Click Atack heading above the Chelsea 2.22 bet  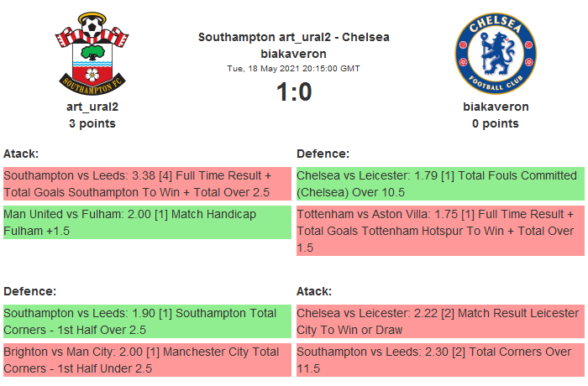tap(315, 291)
